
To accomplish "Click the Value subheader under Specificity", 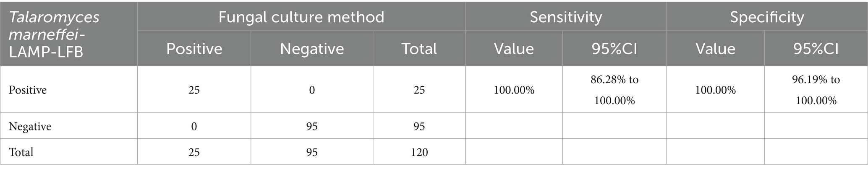I will point(715,49).
